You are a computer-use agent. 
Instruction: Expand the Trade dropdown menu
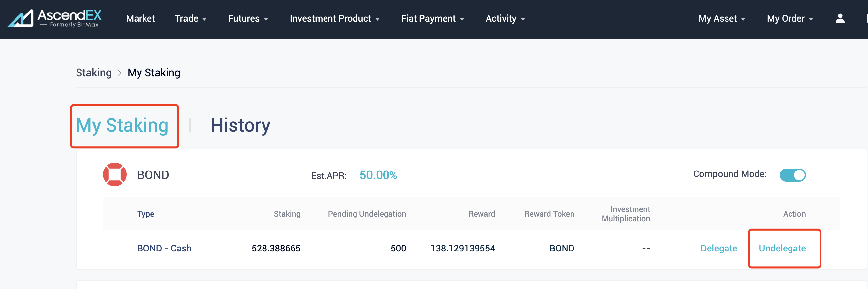190,18
